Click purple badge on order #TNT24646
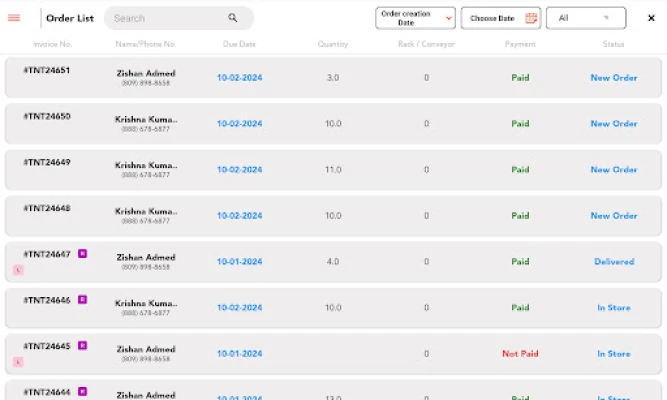667x400 pixels. click(x=83, y=300)
